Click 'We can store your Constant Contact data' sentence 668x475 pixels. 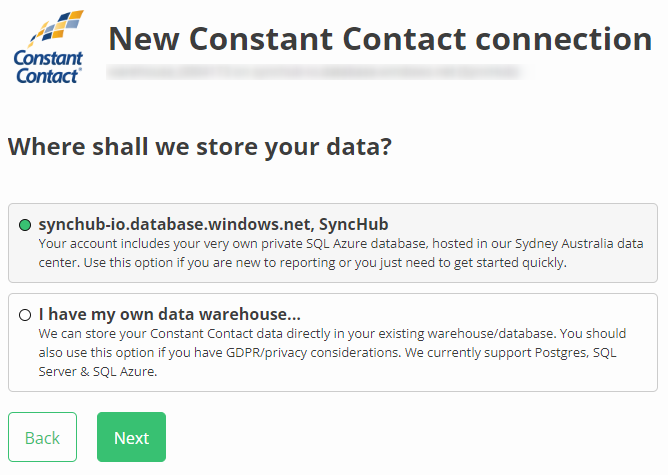170,333
